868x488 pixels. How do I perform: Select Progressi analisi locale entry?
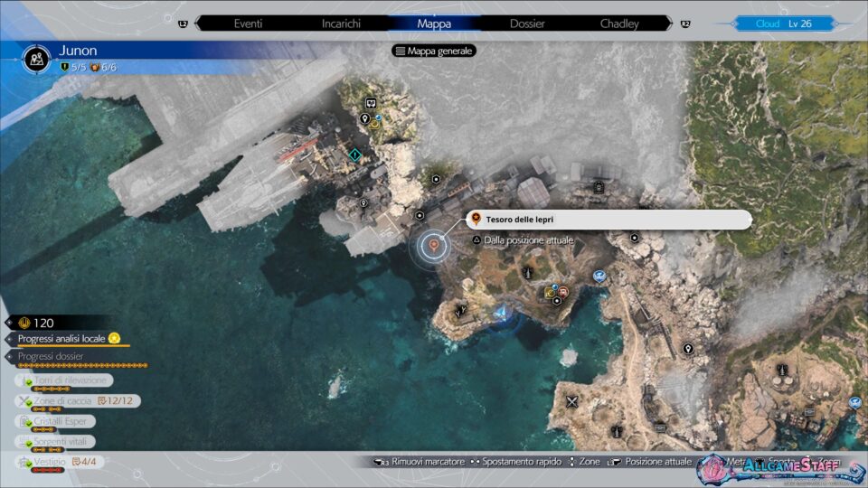pyautogui.click(x=61, y=339)
